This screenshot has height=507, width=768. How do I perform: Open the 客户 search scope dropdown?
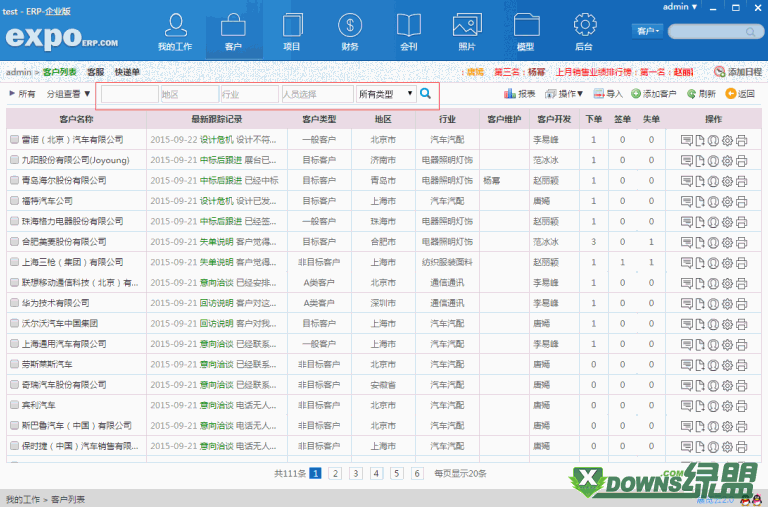point(648,31)
